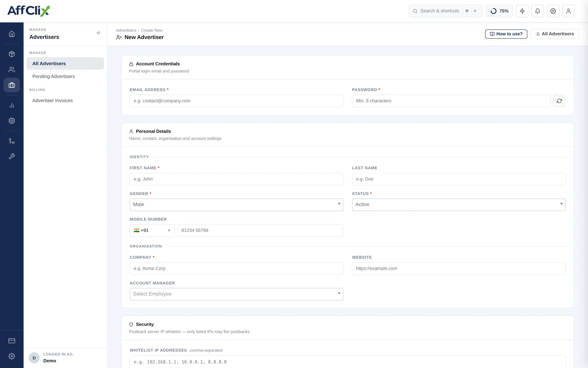Open the wrench tools sidebar icon
The width and height of the screenshot is (588, 368).
coord(12,156)
